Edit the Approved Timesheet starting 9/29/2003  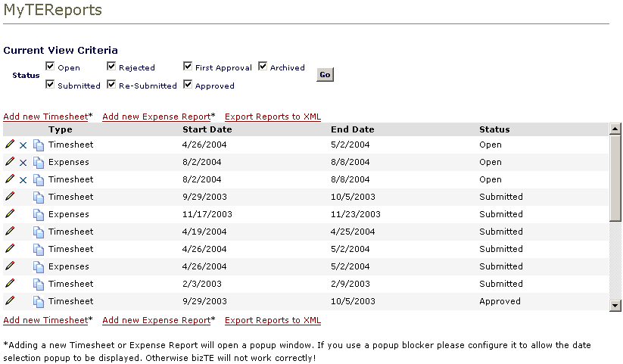(x=10, y=301)
